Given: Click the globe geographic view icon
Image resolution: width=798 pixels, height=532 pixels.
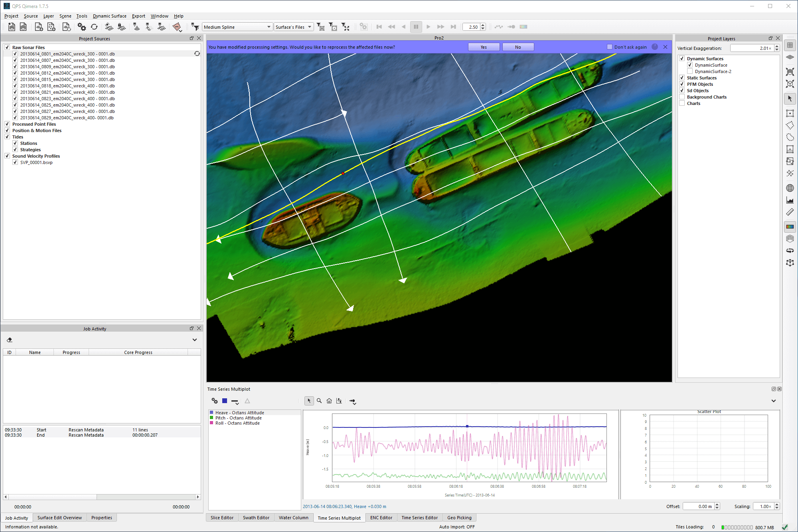Looking at the screenshot, I should click(790, 188).
